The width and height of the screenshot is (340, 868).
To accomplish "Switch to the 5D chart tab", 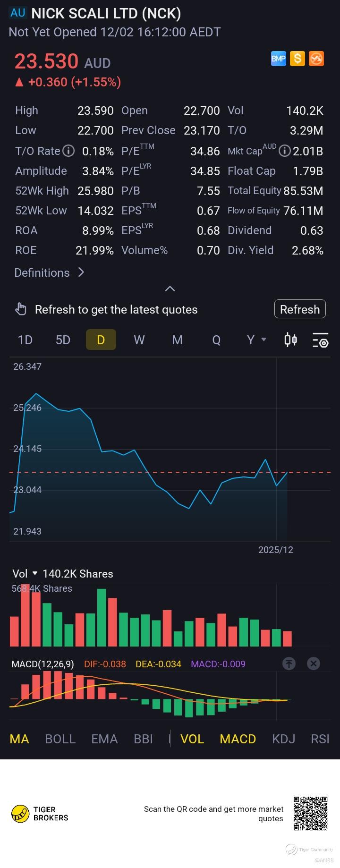I will 63,340.
